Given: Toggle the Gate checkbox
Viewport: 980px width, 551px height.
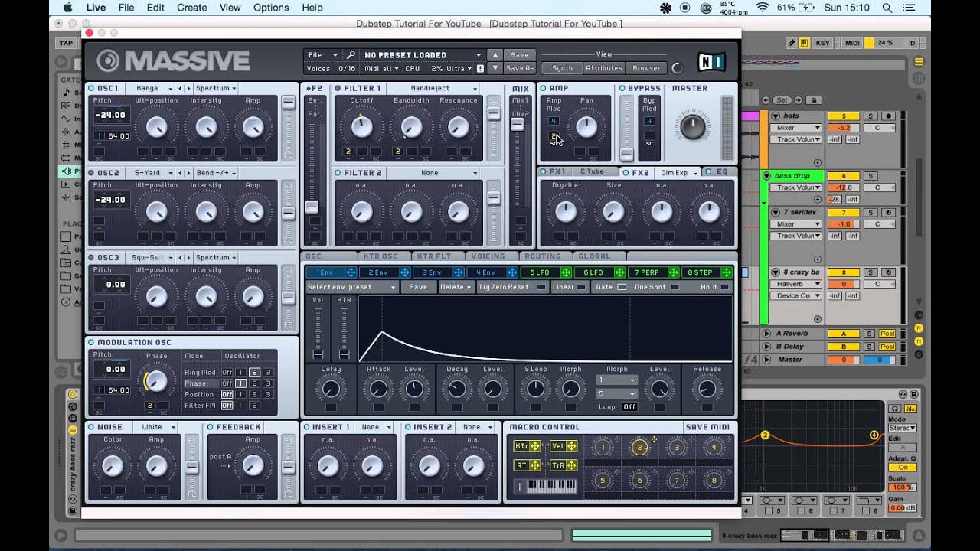Looking at the screenshot, I should click(x=622, y=287).
